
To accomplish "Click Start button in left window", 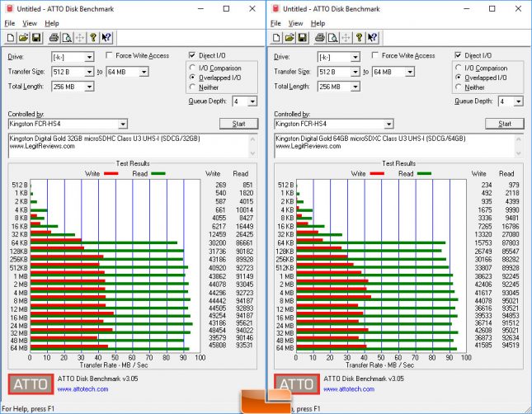I will pyautogui.click(x=238, y=124).
